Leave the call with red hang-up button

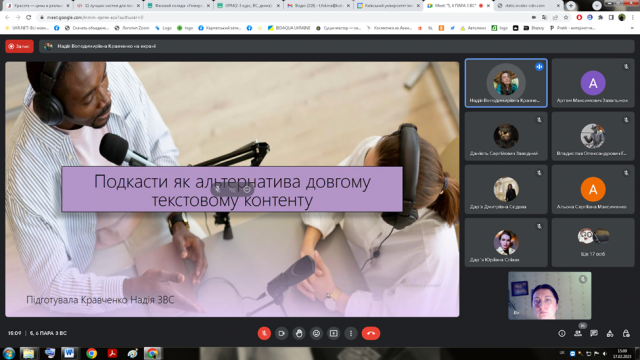371,333
